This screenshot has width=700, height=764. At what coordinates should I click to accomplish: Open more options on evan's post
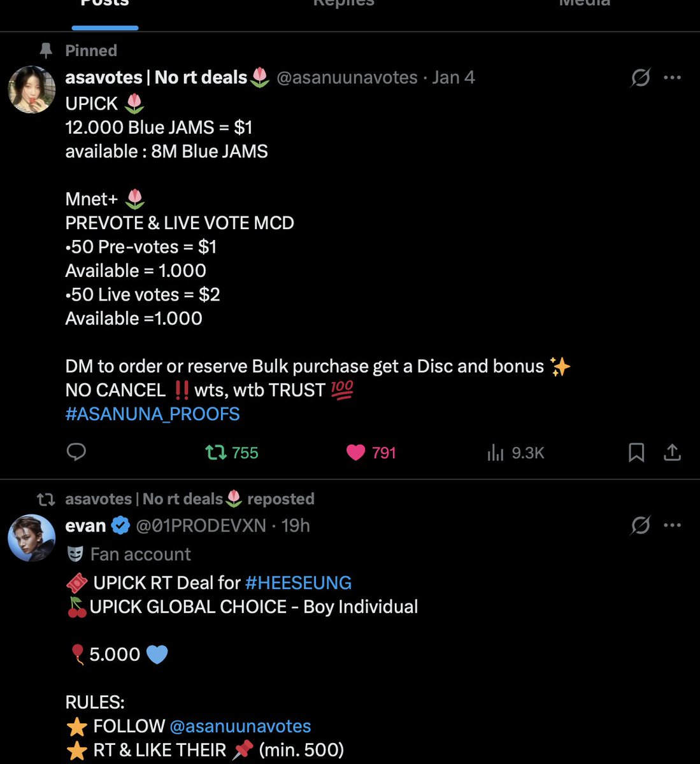pyautogui.click(x=673, y=525)
